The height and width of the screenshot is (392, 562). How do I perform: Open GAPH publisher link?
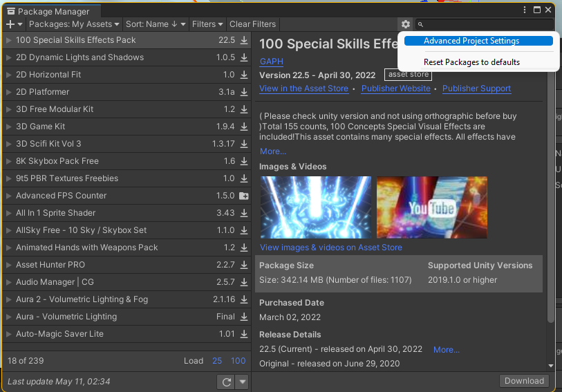pos(272,62)
